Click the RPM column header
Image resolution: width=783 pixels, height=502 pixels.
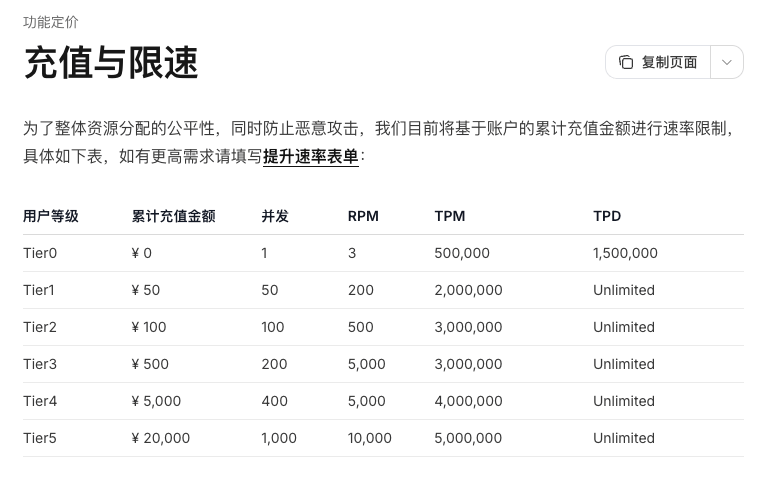(x=363, y=216)
